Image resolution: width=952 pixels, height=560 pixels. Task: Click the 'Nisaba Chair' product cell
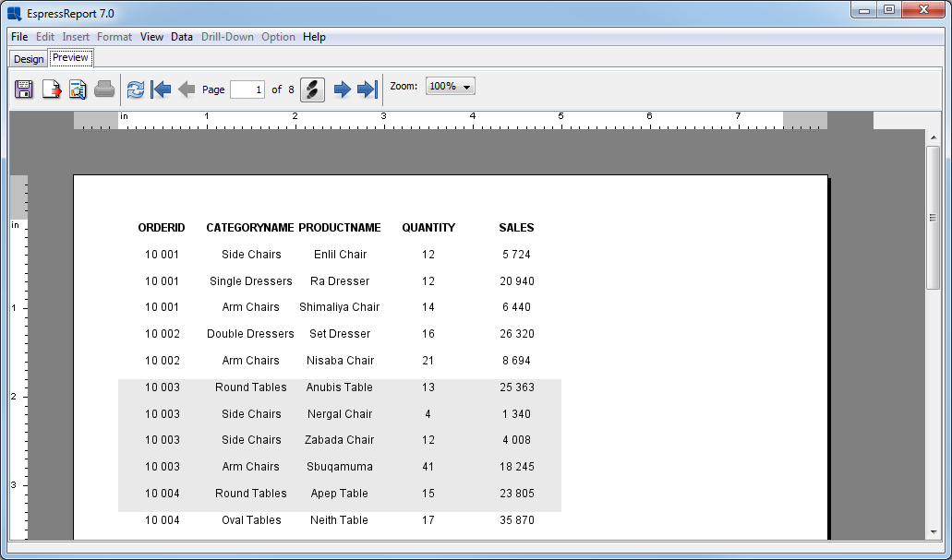pyautogui.click(x=340, y=361)
